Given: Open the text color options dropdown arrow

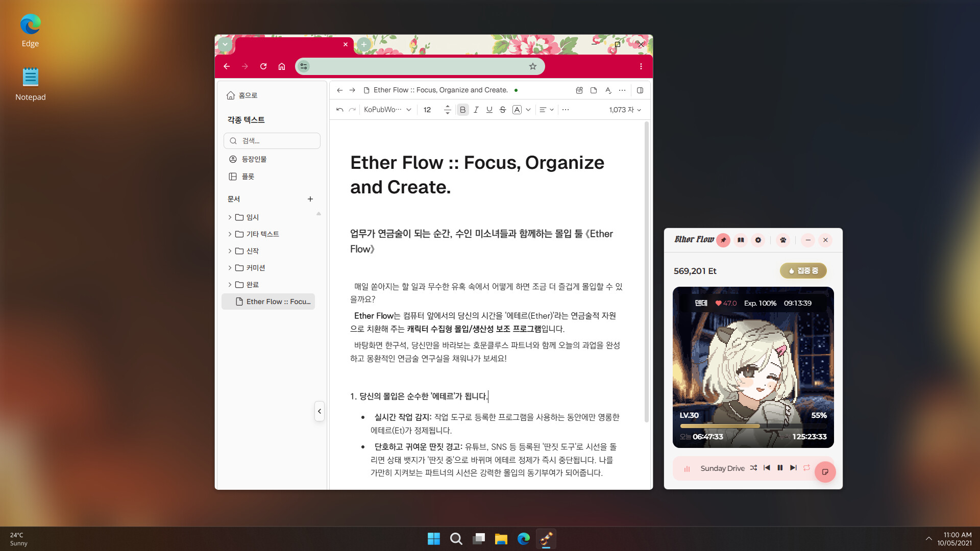Looking at the screenshot, I should pyautogui.click(x=528, y=110).
